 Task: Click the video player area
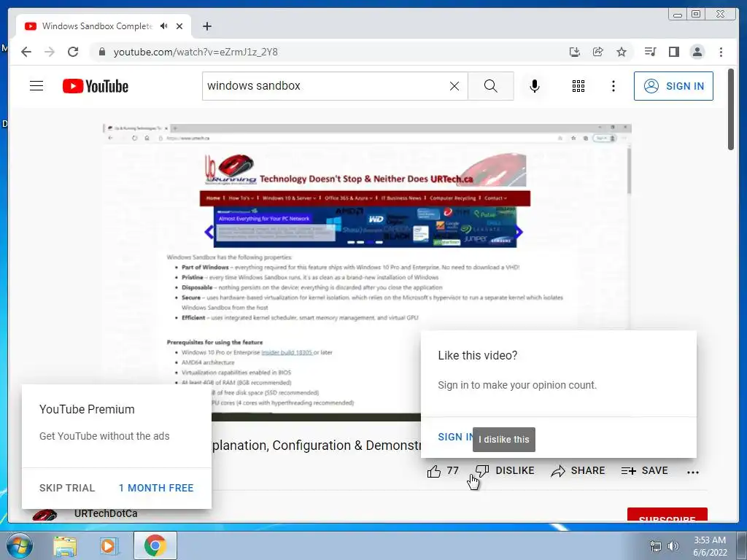click(368, 271)
